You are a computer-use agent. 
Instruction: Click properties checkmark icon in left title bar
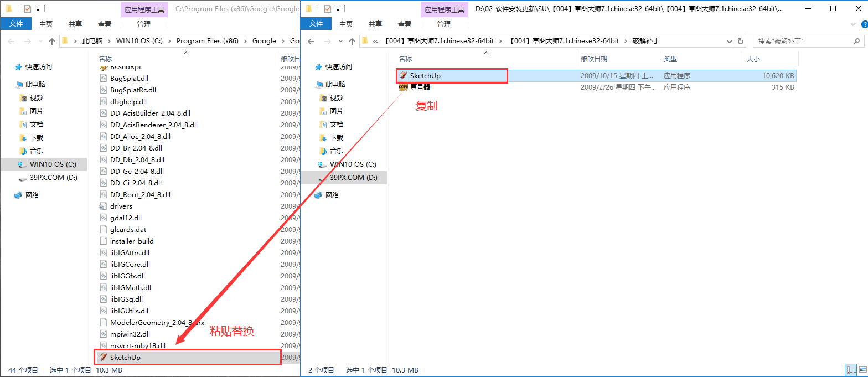coord(27,8)
